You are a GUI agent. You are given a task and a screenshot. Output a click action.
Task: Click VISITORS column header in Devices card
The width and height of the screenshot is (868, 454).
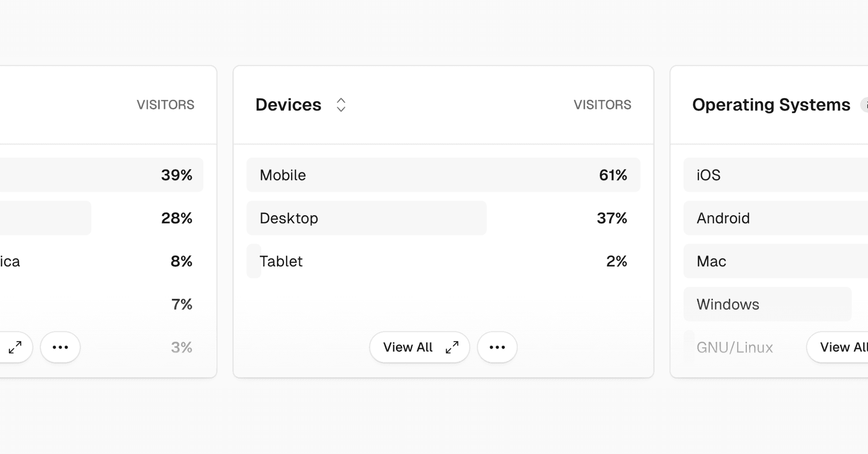(x=602, y=105)
